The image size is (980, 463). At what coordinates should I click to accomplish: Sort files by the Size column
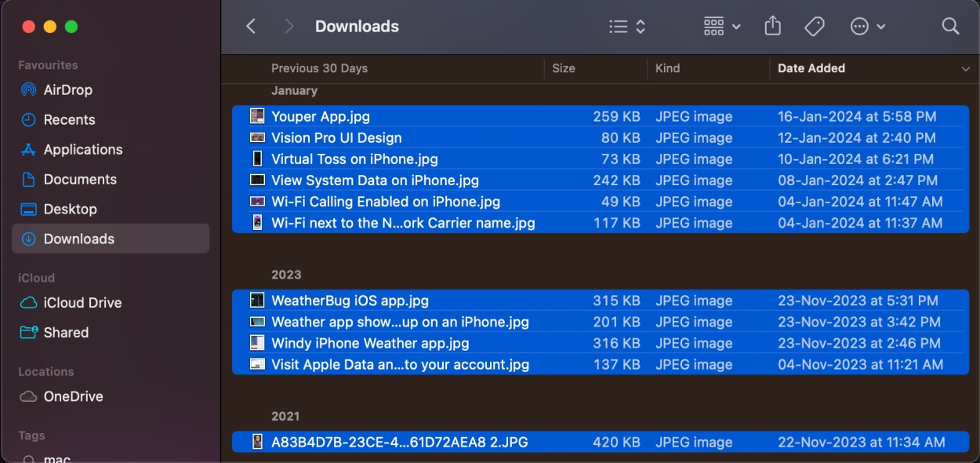pyautogui.click(x=564, y=68)
